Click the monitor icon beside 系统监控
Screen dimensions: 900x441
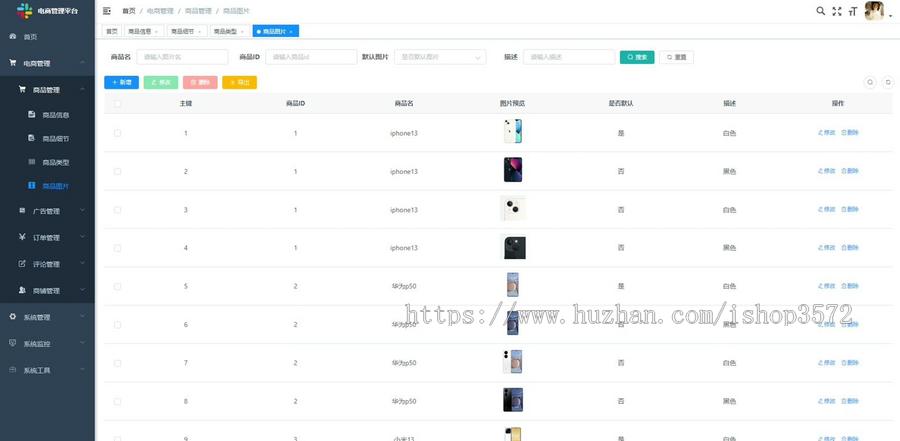pyautogui.click(x=13, y=343)
